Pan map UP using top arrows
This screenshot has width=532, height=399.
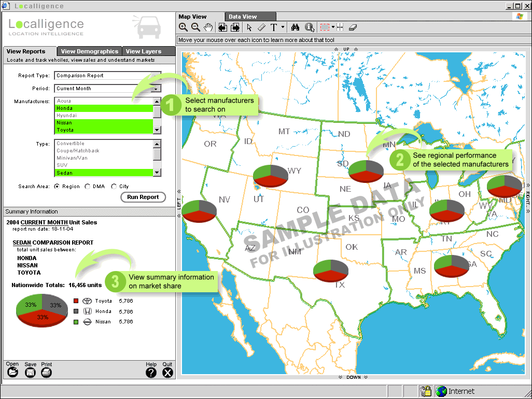click(346, 49)
